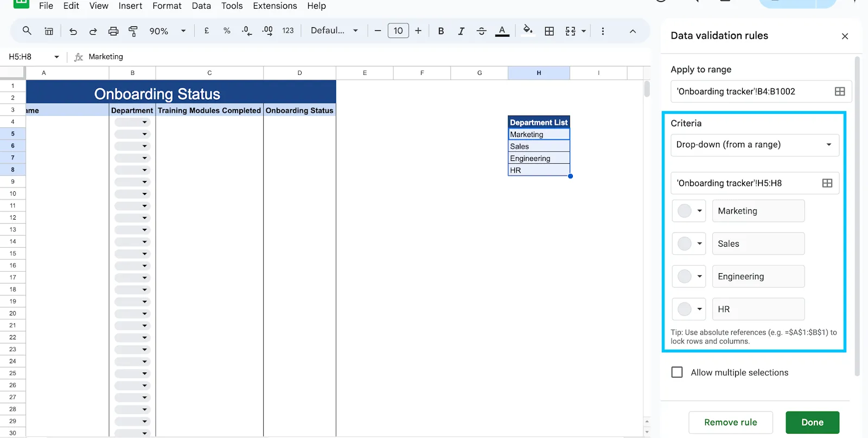Open the Google Sheets home icon
Viewport: 868px width, 438px height.
point(21,3)
